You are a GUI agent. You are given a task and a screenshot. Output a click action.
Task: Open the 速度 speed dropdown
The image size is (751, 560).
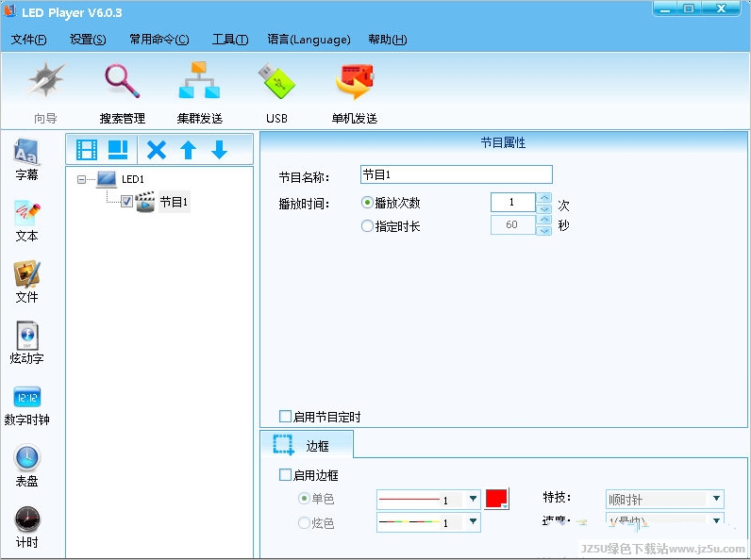click(x=716, y=520)
